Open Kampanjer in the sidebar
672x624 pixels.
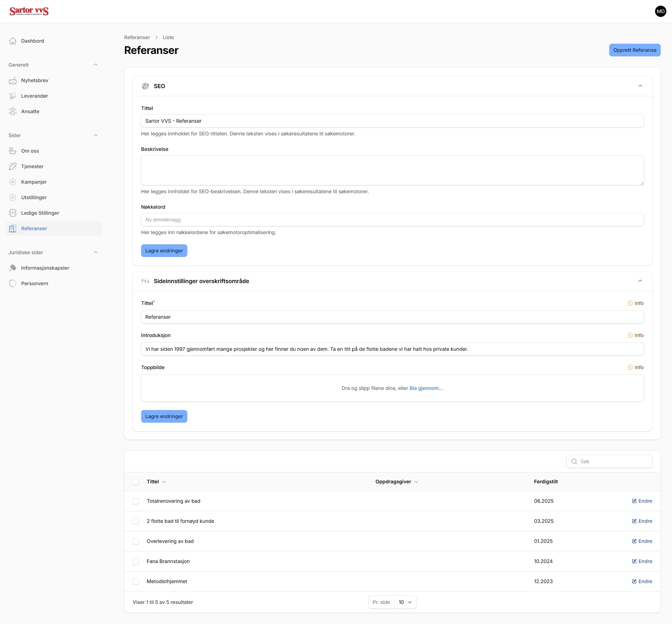click(x=34, y=182)
